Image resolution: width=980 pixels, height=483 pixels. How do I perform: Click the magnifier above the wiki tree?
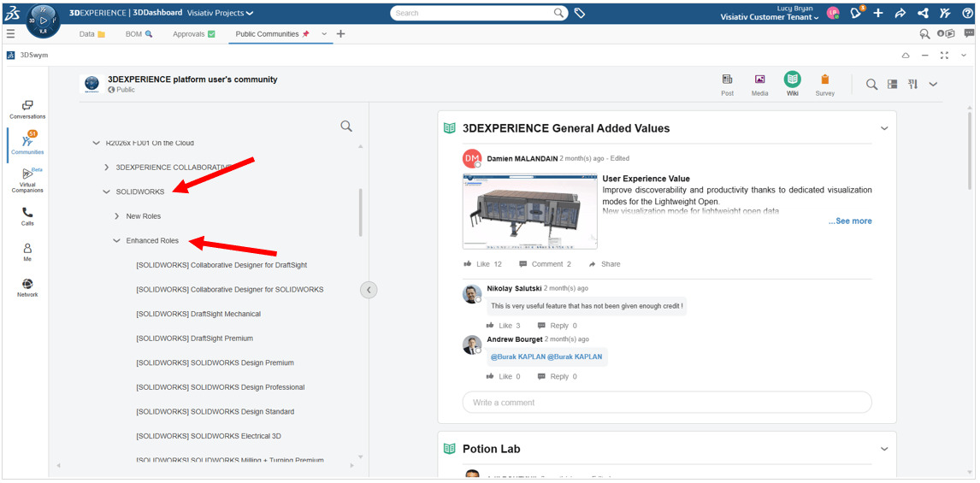click(x=346, y=126)
